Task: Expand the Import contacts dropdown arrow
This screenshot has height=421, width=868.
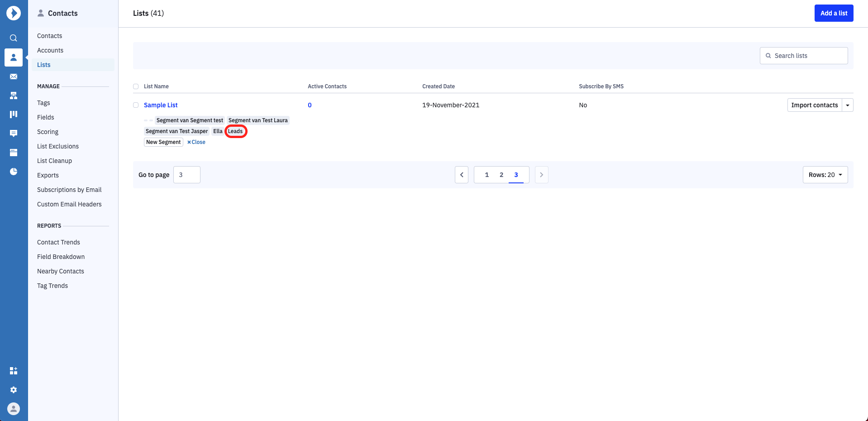Action: click(x=848, y=105)
